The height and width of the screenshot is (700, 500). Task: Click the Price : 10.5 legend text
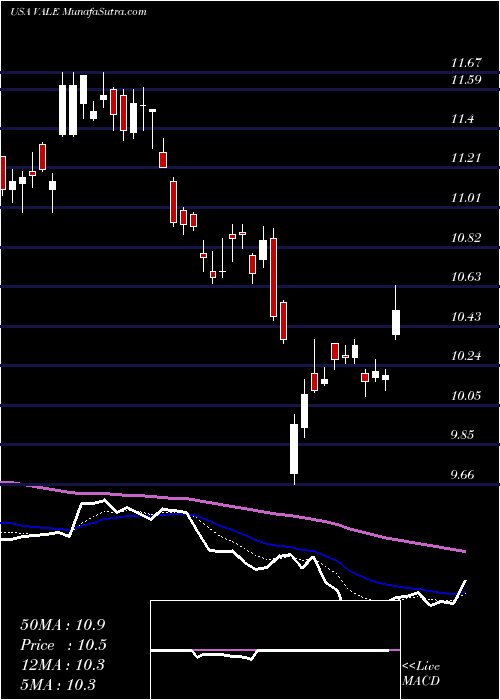click(x=63, y=645)
